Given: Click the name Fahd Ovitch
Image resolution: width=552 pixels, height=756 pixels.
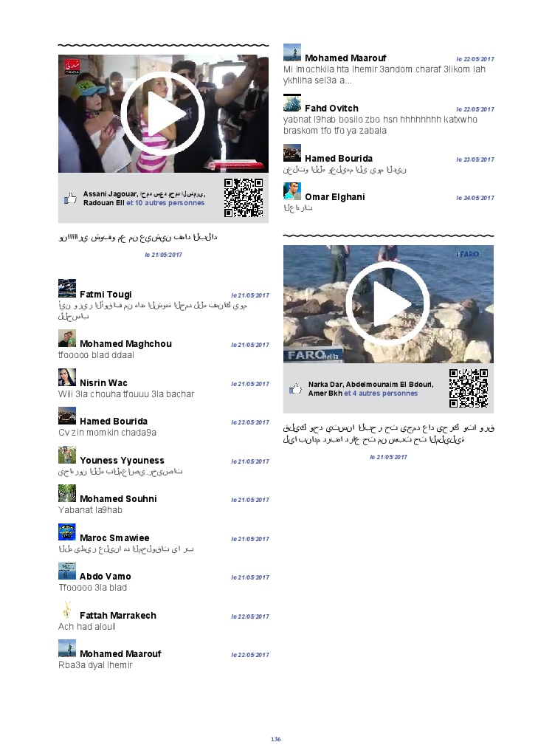Looking at the screenshot, I should pyautogui.click(x=331, y=109).
